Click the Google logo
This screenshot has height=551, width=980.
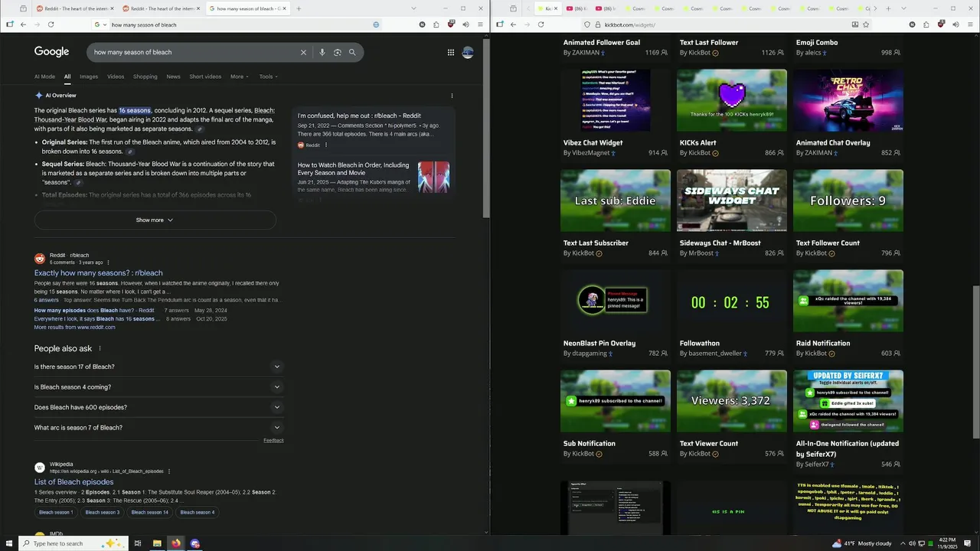[51, 52]
